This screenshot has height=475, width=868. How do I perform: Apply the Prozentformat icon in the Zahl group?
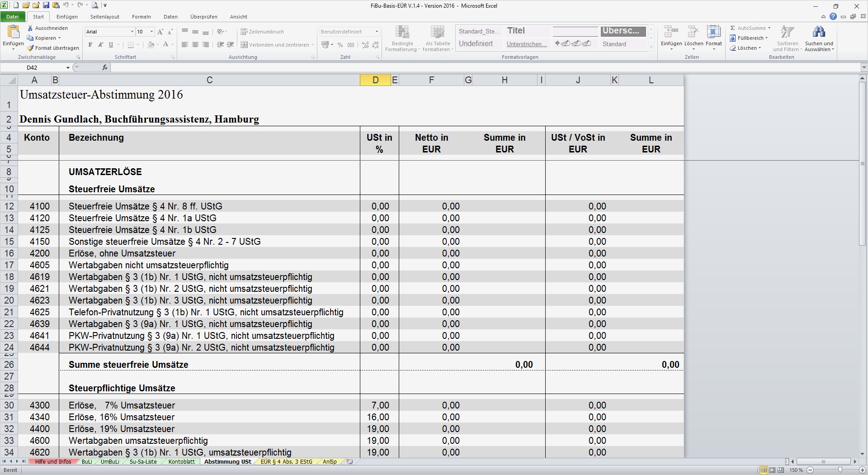pyautogui.click(x=340, y=45)
